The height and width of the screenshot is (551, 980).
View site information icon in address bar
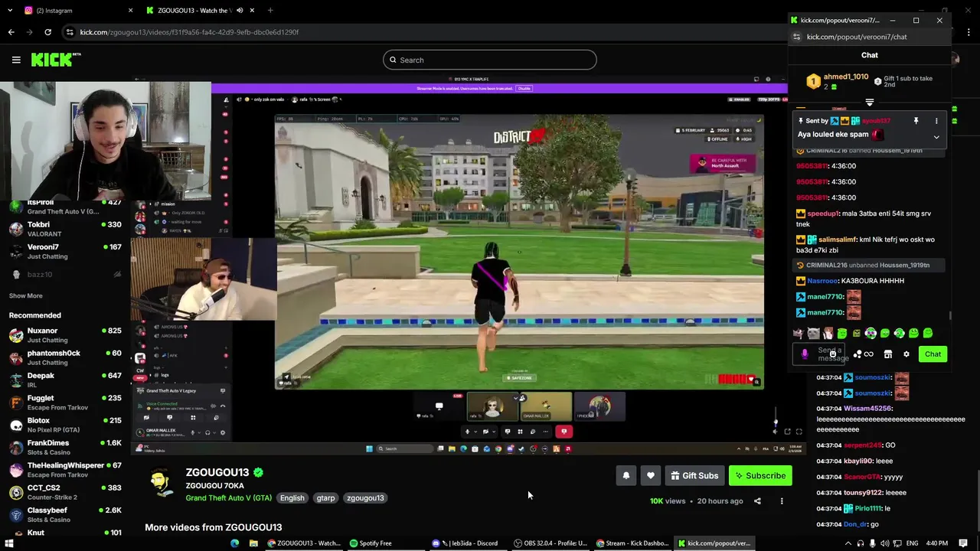click(70, 32)
